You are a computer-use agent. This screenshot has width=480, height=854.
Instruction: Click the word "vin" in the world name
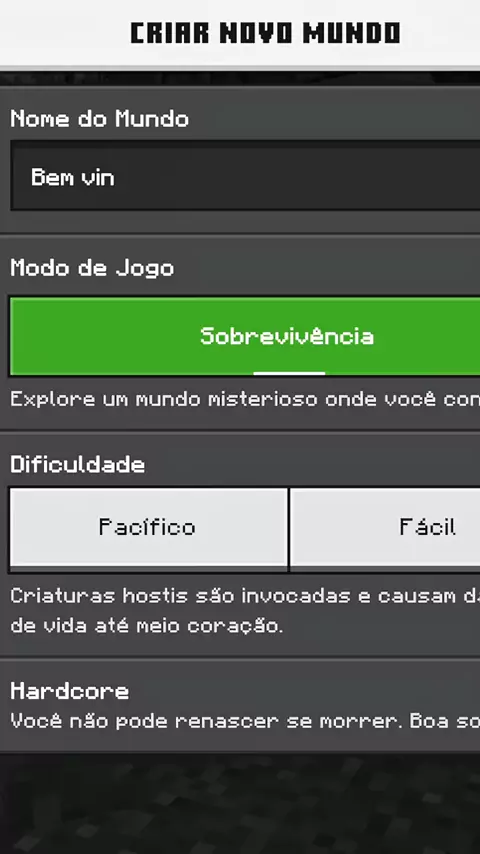pyautogui.click(x=98, y=178)
